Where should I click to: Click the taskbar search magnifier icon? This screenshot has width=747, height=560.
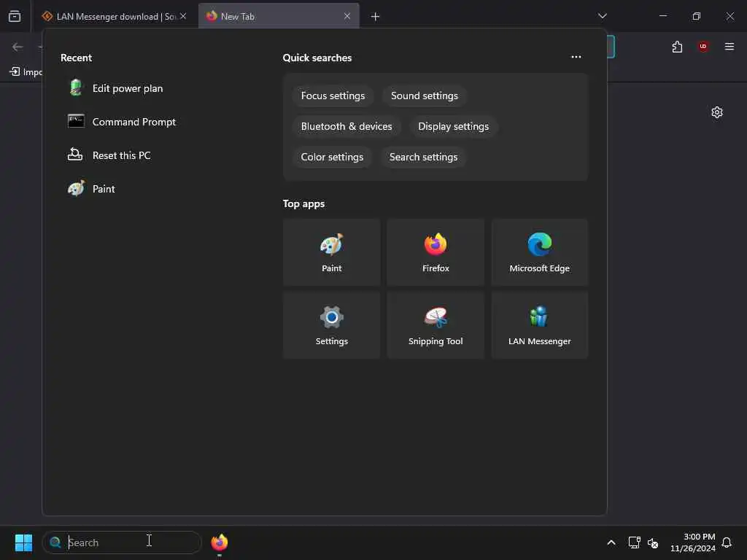click(x=55, y=542)
